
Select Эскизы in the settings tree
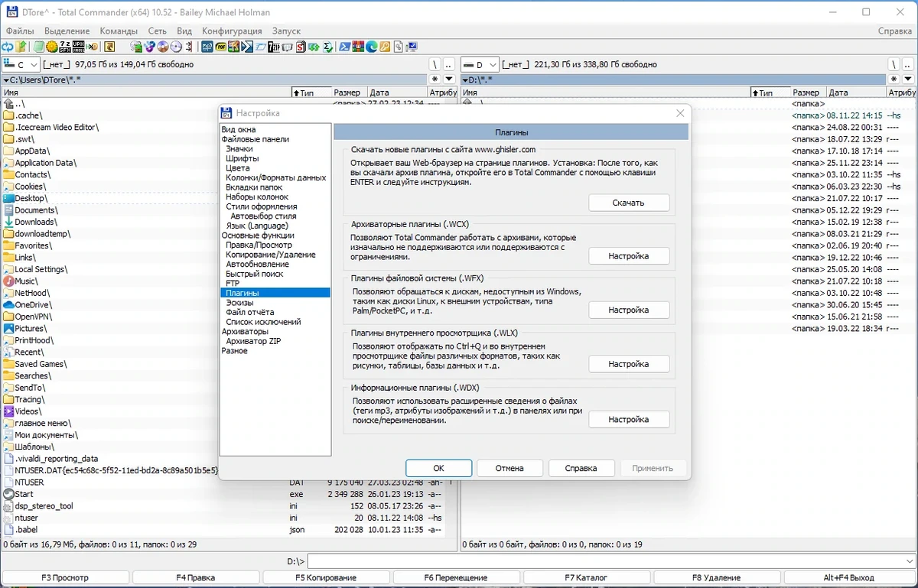[x=239, y=303]
